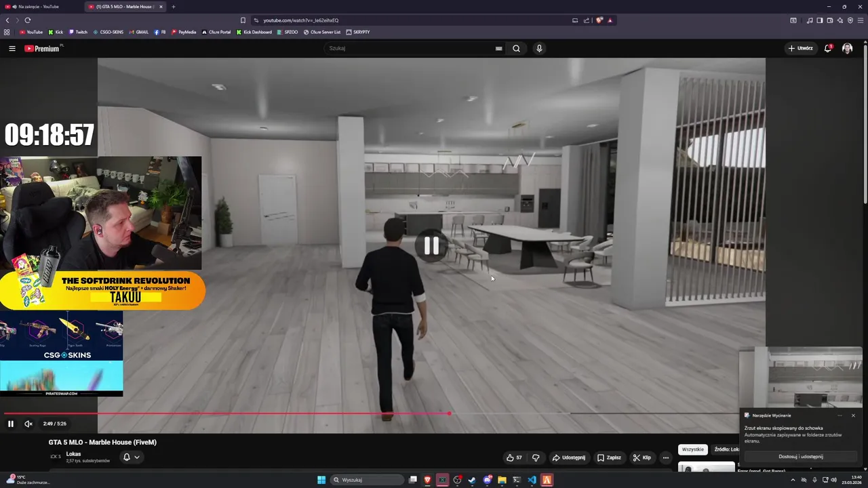Viewport: 868px width, 488px height.
Task: Toggle the browser sidebar panel icon
Action: pyautogui.click(x=819, y=20)
